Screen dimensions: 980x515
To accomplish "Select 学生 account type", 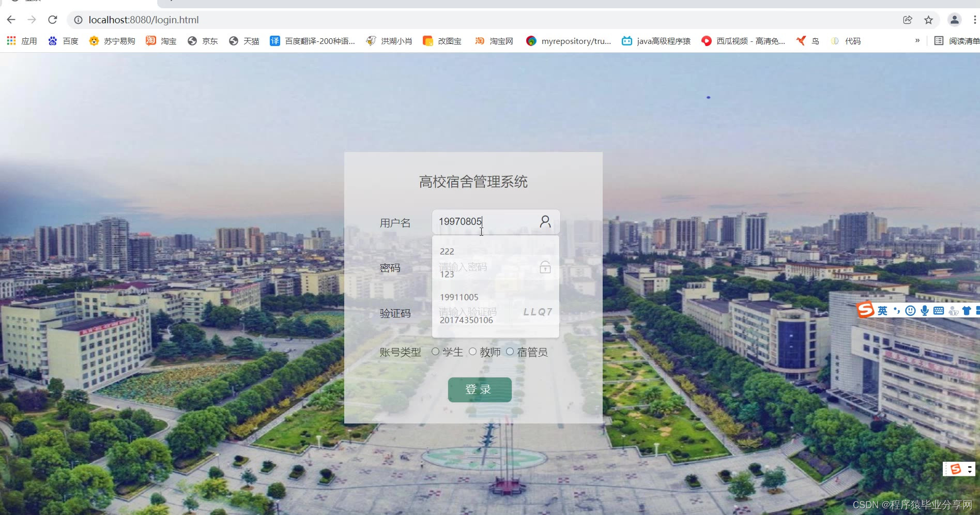I will tap(435, 352).
